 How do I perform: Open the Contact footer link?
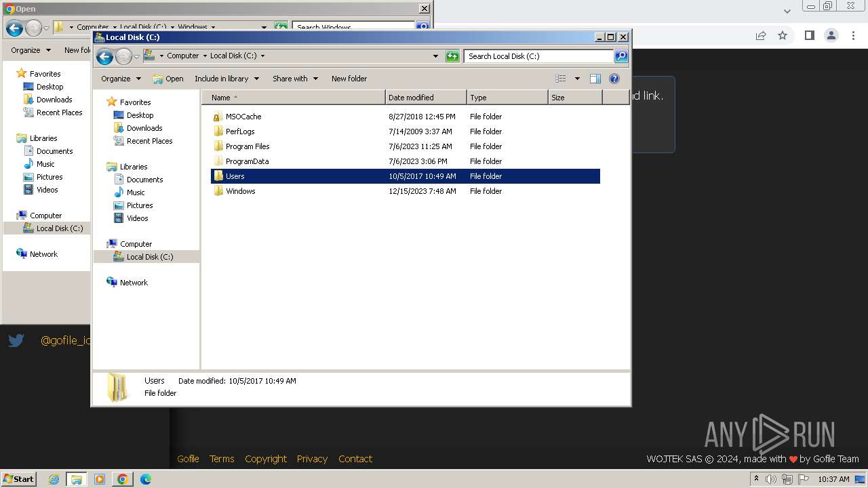tap(355, 459)
